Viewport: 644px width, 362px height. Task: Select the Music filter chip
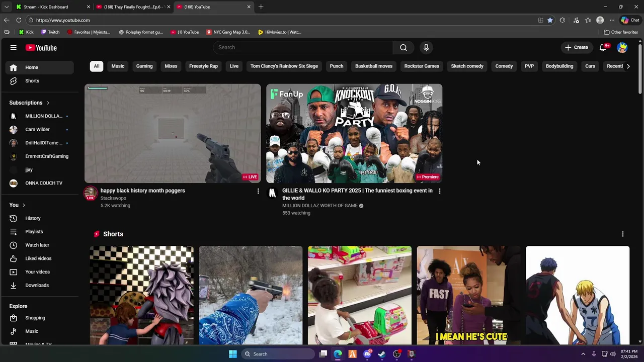tap(118, 66)
